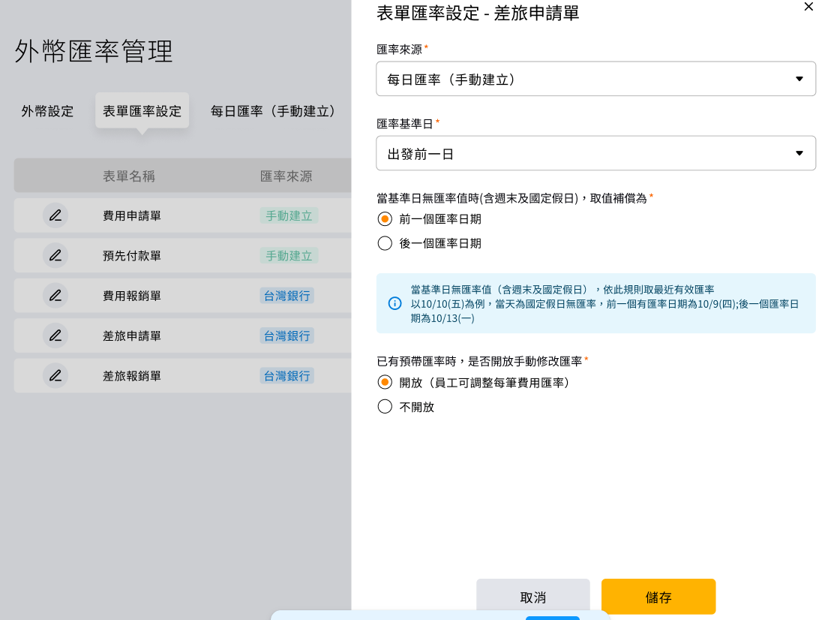Viewport: 840px width, 620px height.
Task: Click the 外幣匯率管理 page title
Action: tap(94, 52)
